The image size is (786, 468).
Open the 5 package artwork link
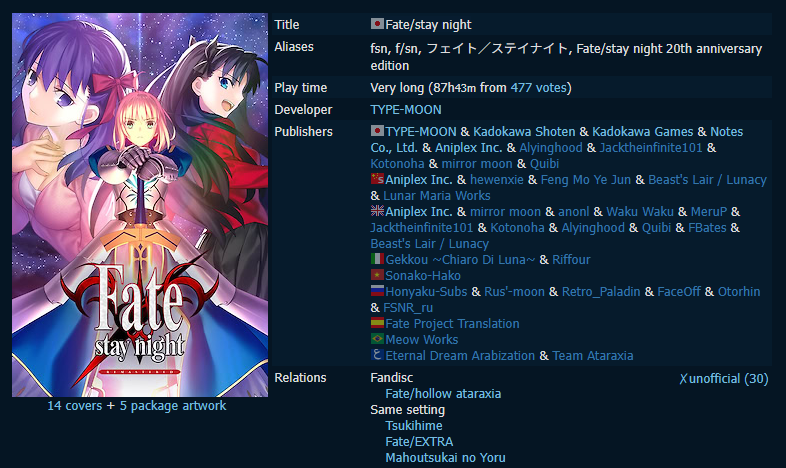coord(173,406)
